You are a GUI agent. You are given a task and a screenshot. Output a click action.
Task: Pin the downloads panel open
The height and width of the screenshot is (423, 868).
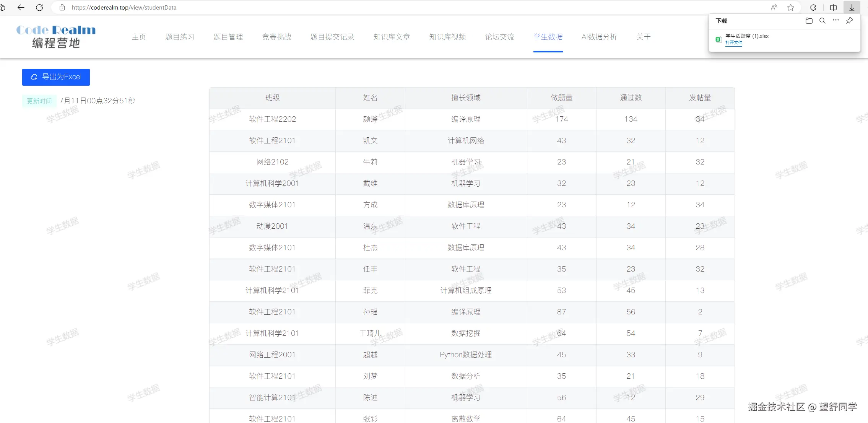pyautogui.click(x=850, y=21)
